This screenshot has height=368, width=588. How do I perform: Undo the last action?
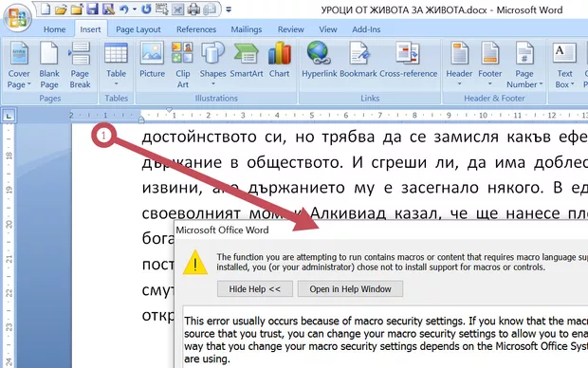point(123,9)
